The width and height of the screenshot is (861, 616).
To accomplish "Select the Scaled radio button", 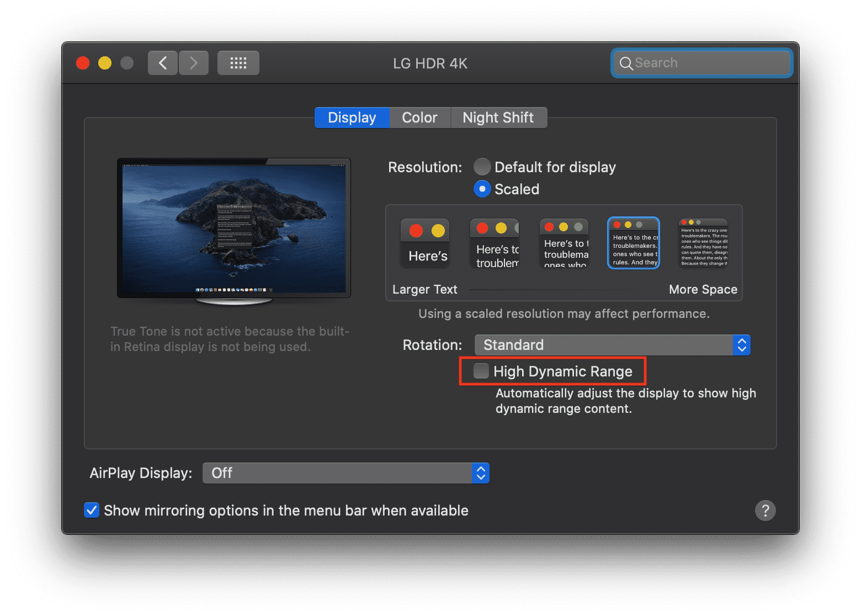I will [x=482, y=189].
